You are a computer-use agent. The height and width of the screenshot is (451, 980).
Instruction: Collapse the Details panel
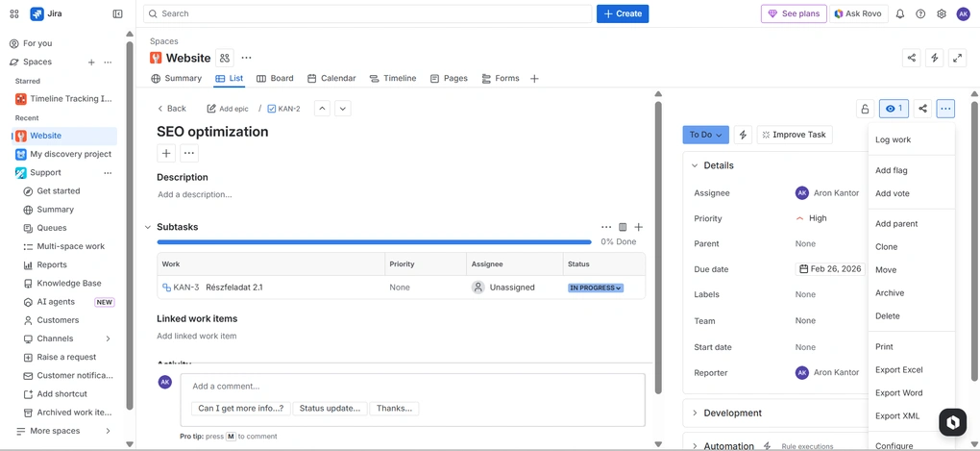[695, 165]
